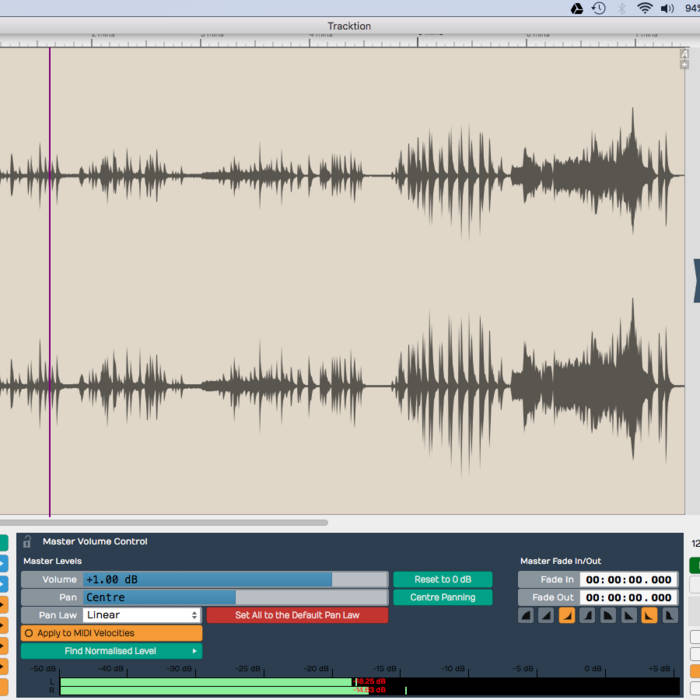Click the Pan slider showing Centre
Screen dimensions: 700x700
[x=235, y=597]
